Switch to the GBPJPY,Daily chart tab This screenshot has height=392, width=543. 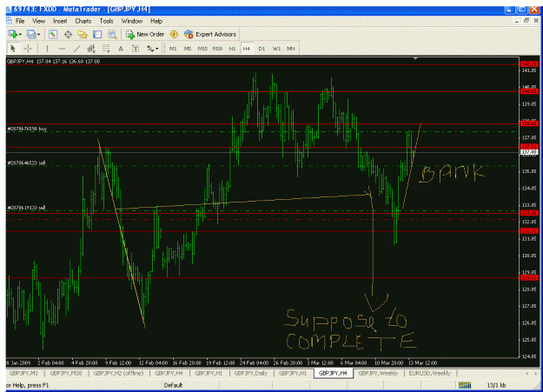click(251, 373)
